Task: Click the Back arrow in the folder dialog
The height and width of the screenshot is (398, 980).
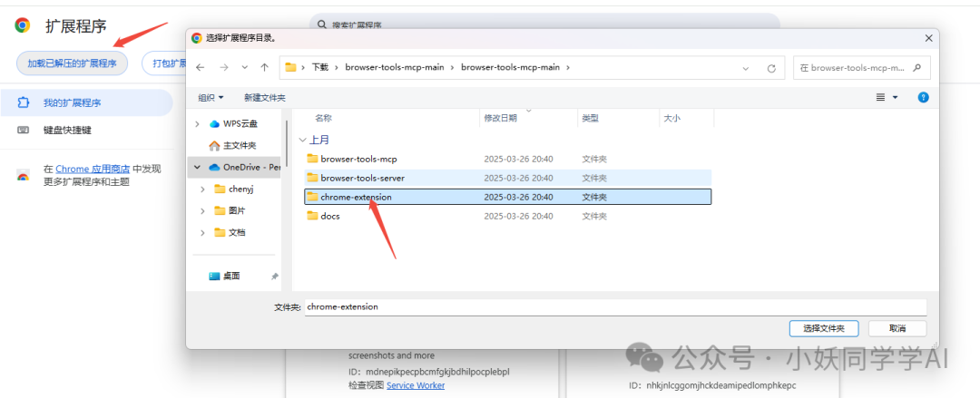Action: 200,67
